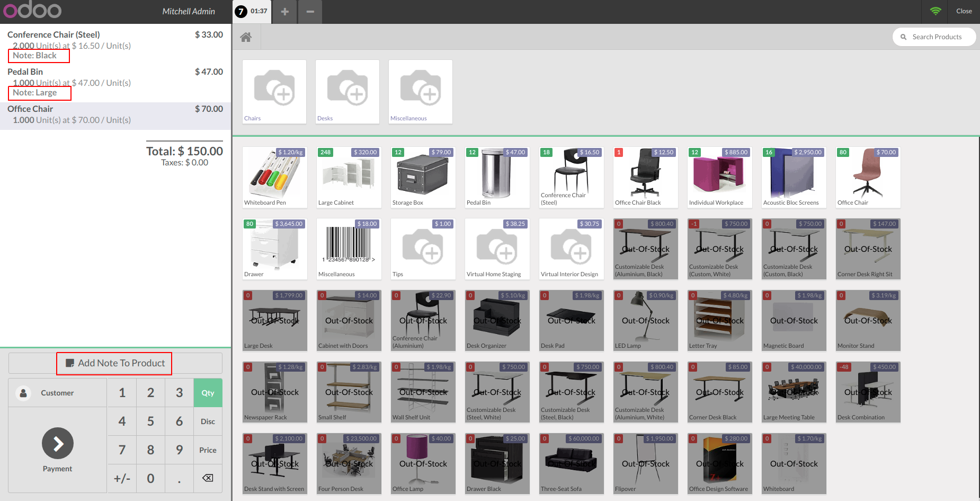Image resolution: width=980 pixels, height=501 pixels.
Task: Open the Chairs category
Action: click(x=274, y=92)
